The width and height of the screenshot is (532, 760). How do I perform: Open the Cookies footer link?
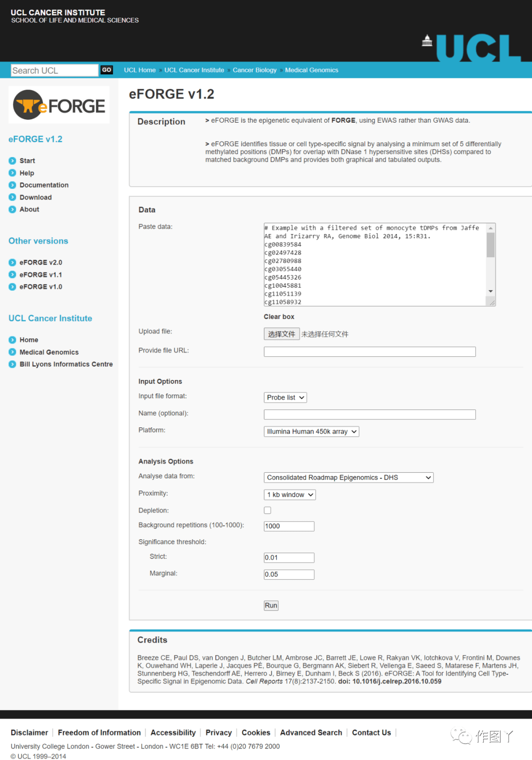point(256,733)
